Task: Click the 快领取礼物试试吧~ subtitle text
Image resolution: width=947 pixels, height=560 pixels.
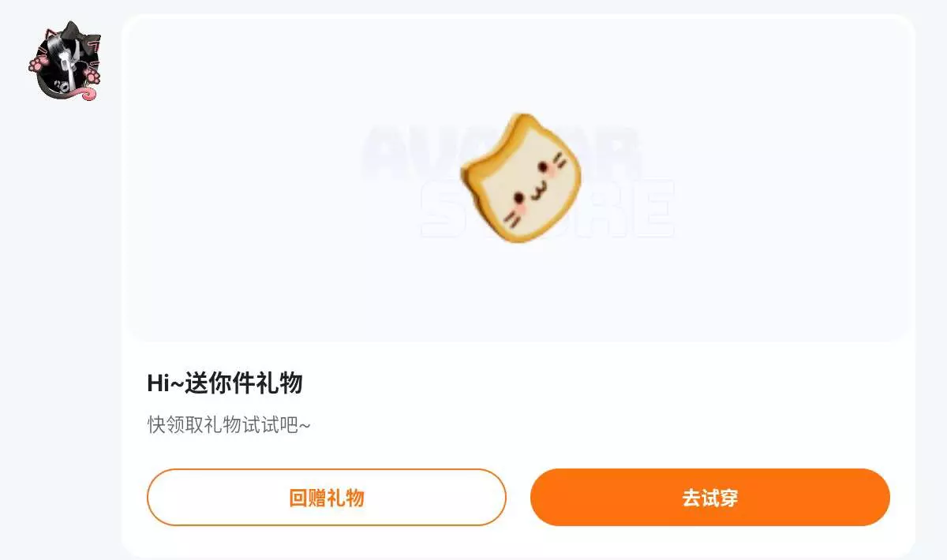Action: pyautogui.click(x=229, y=424)
